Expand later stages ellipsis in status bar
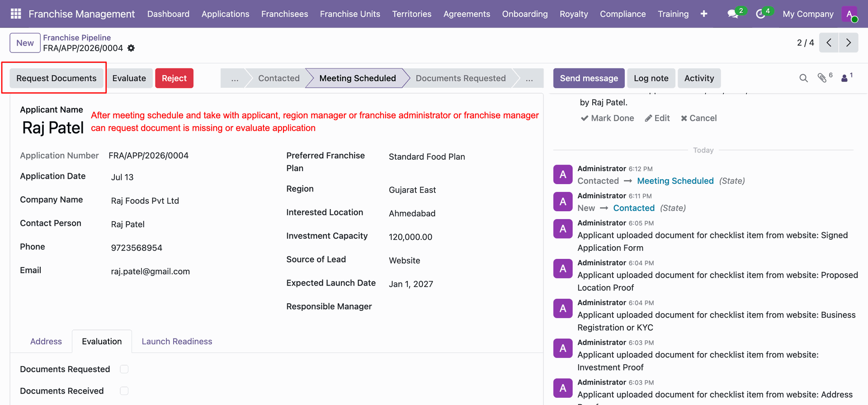 click(529, 78)
